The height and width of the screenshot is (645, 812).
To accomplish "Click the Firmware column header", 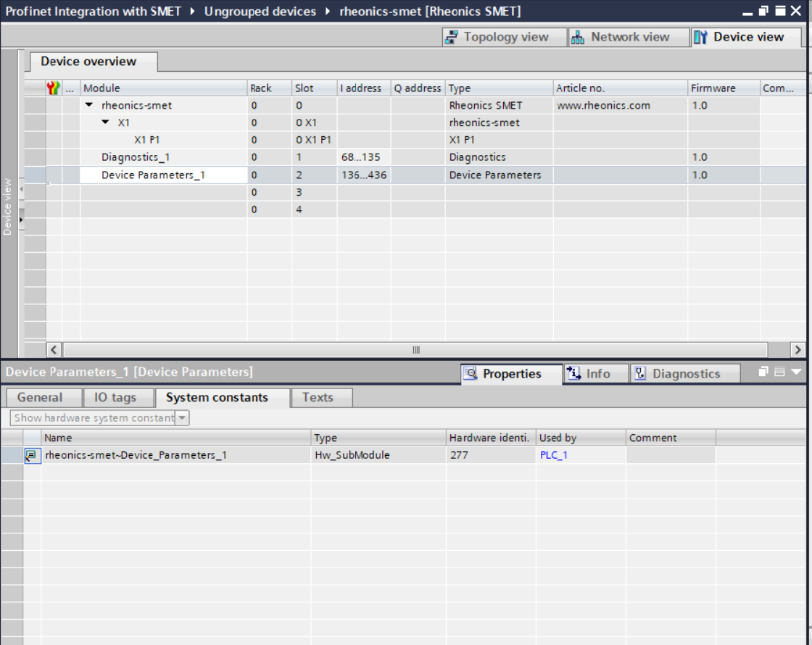I will [724, 88].
